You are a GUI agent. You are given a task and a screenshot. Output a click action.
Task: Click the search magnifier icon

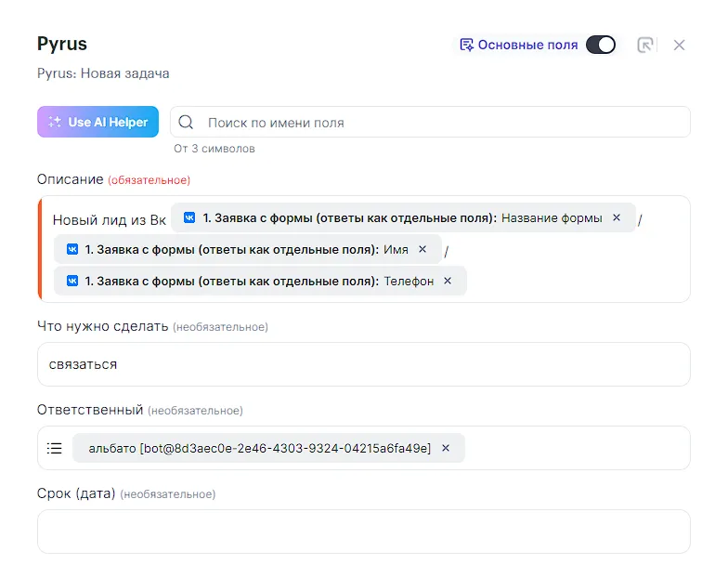tap(186, 122)
